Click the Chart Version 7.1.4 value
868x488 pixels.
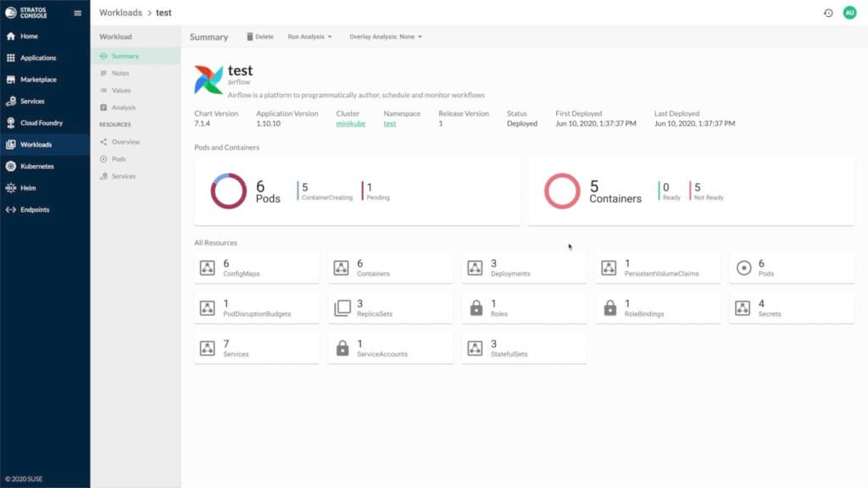coord(202,124)
